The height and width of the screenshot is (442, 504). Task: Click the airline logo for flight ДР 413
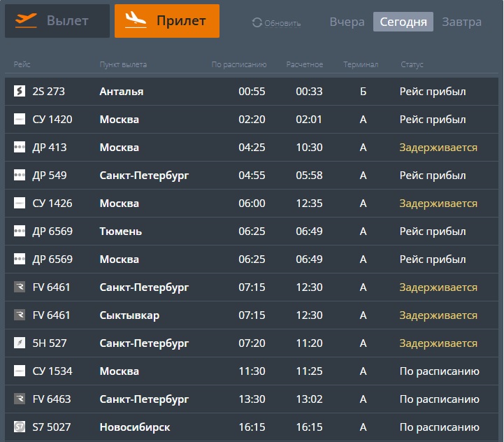pyautogui.click(x=20, y=147)
